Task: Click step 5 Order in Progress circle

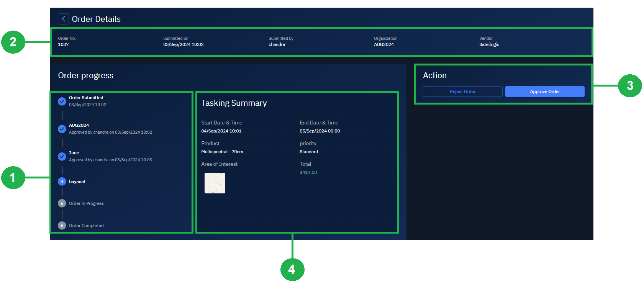Action: [62, 203]
